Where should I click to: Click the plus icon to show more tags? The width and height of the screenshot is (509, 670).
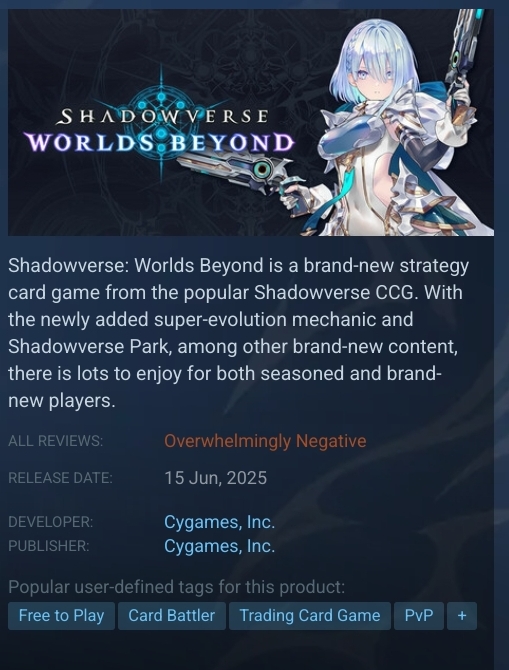tap(462, 616)
